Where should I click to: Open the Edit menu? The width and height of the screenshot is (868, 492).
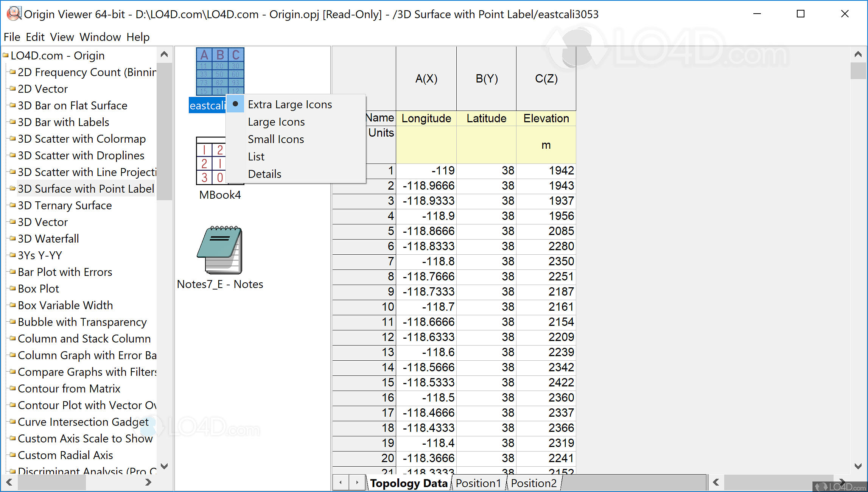tap(35, 37)
